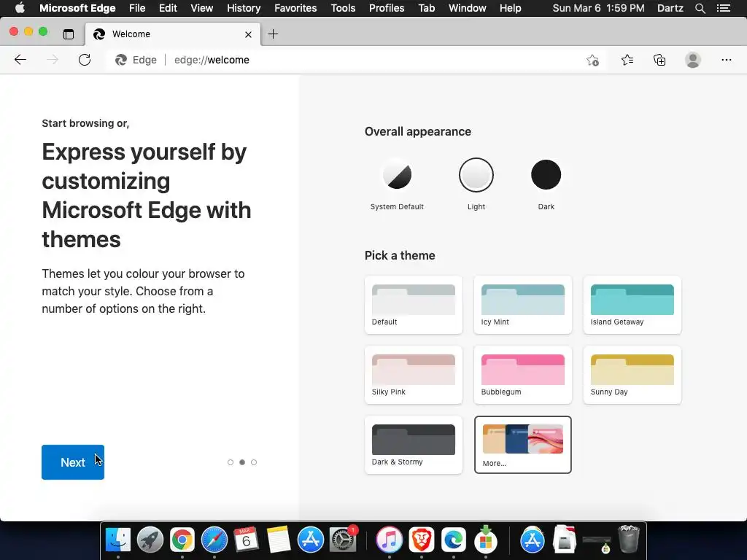This screenshot has height=560, width=747.
Task: Open the Window menu
Action: pos(468,8)
